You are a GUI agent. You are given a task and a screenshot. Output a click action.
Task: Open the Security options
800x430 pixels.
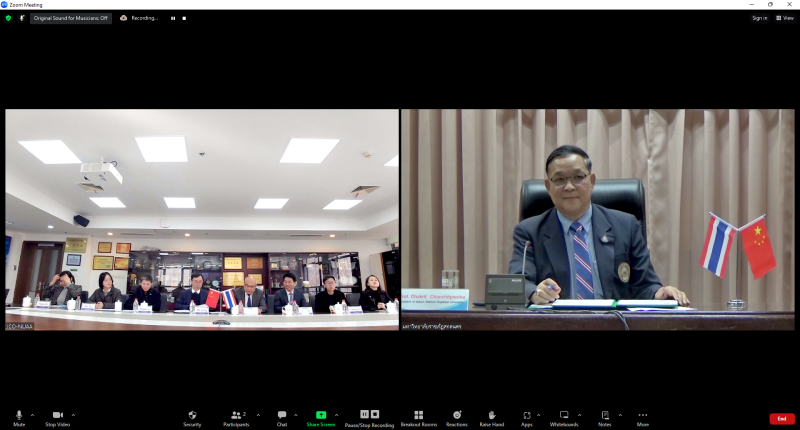192,416
